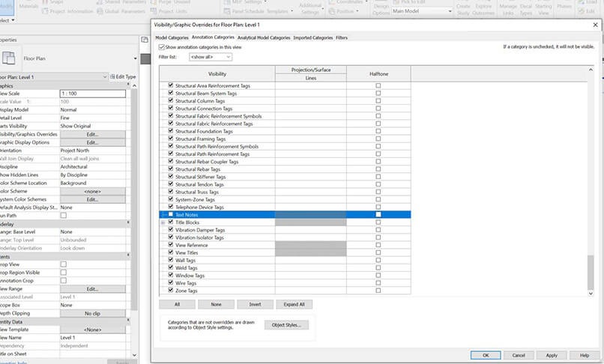Collapse the Underlay section in Properties

click(128, 223)
